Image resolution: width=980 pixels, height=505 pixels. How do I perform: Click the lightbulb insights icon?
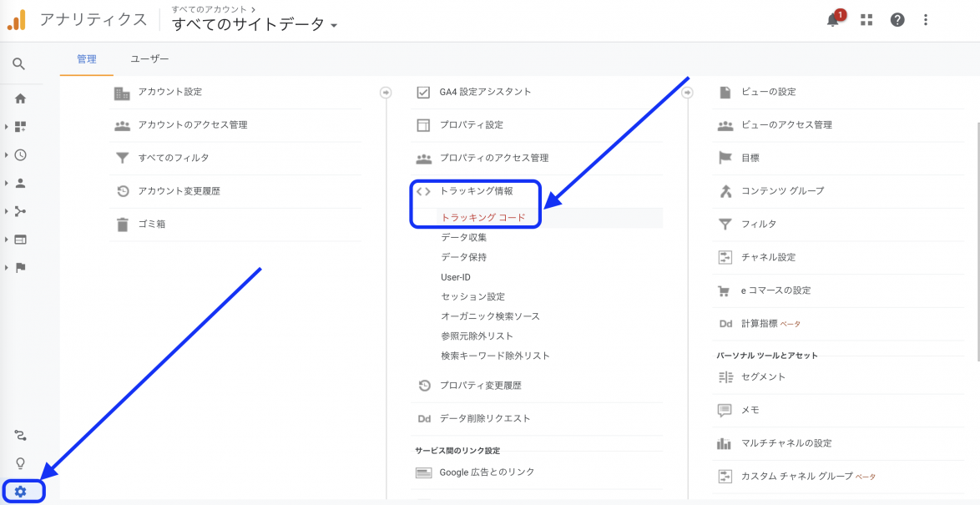coord(20,463)
